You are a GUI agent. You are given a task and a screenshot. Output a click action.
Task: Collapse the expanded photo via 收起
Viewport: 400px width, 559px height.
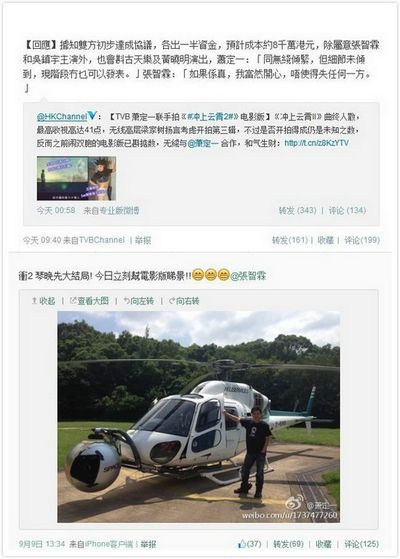click(43, 301)
